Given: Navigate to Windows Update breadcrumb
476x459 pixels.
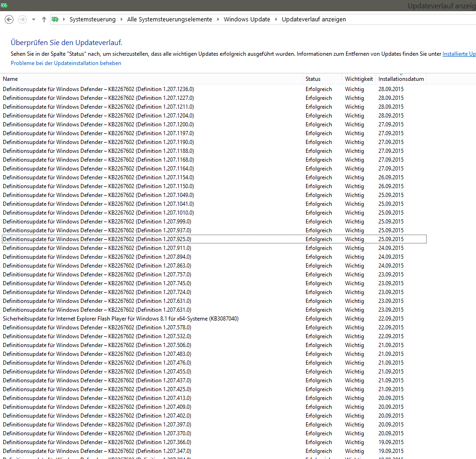Looking at the screenshot, I should point(247,20).
